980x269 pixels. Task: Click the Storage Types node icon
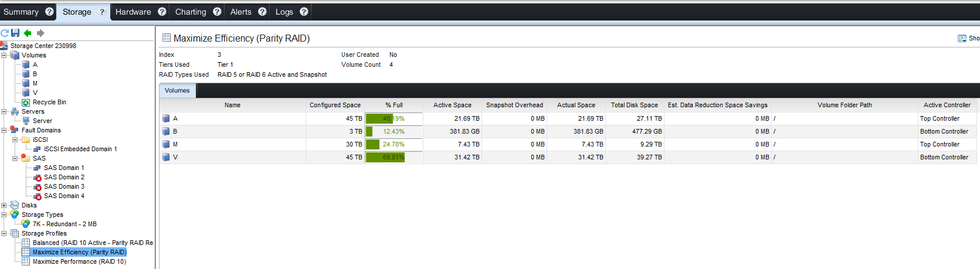[15, 214]
